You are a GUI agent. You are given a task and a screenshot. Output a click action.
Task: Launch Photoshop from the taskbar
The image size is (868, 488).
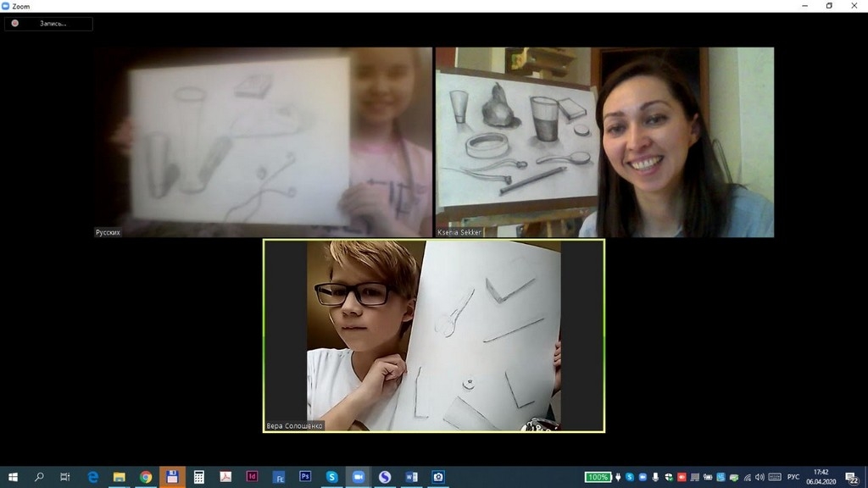coord(305,477)
